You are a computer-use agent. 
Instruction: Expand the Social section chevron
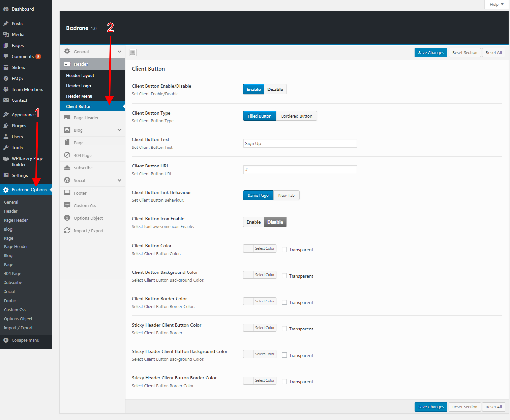tap(120, 180)
